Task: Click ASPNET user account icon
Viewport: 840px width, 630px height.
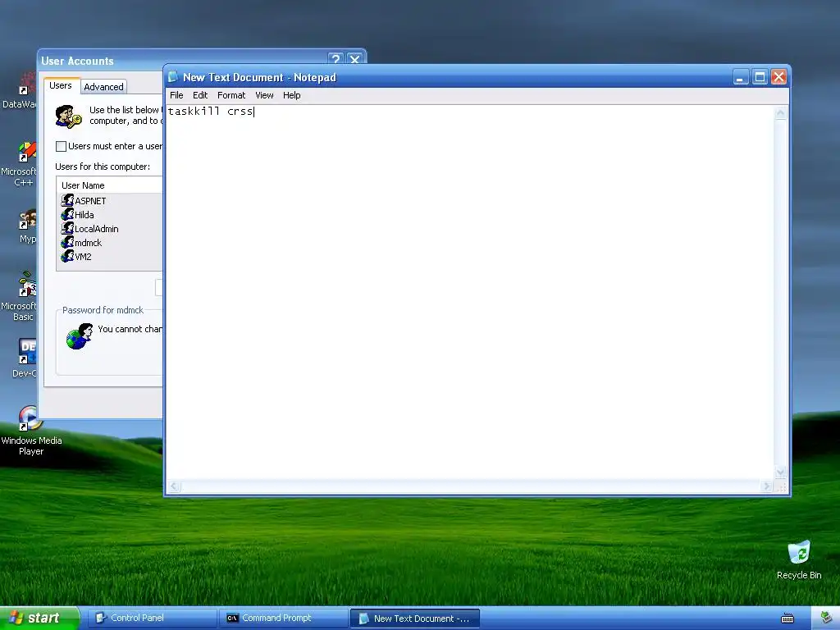Action: click(67, 200)
